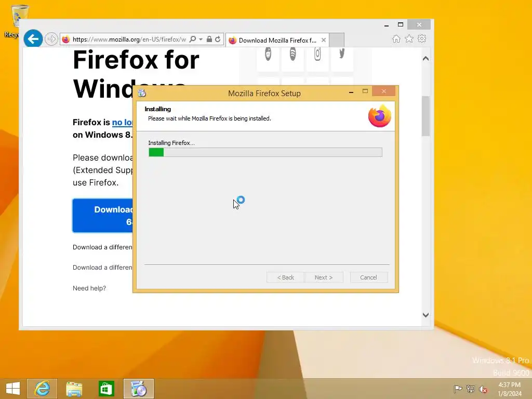Open the first 'Download a different' link
532x399 pixels.
[102, 247]
